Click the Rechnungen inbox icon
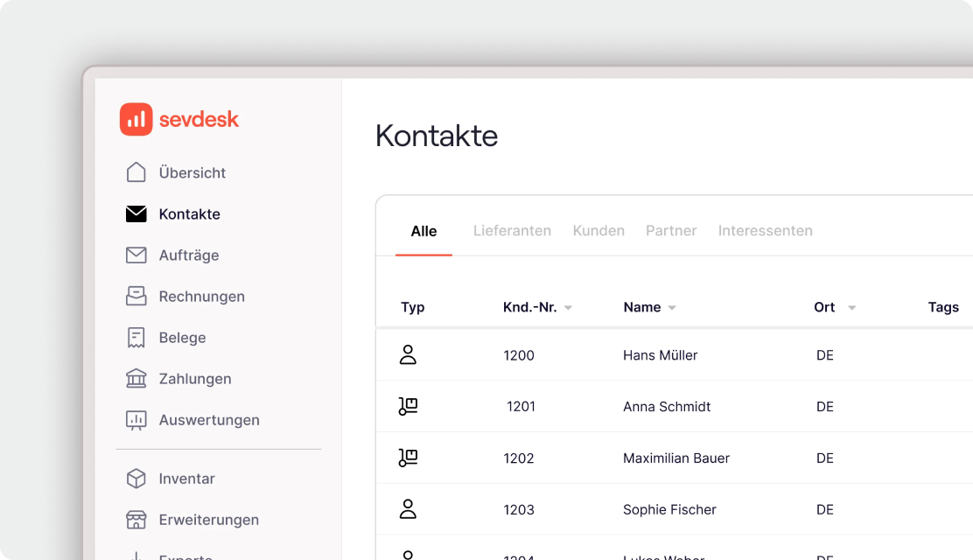Screen dimensions: 973x560 click(x=136, y=296)
